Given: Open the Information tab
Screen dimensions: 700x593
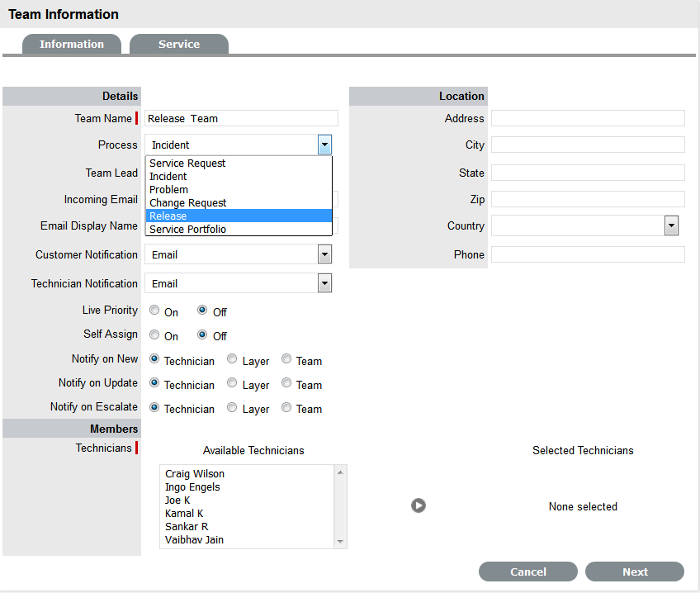Looking at the screenshot, I should tap(72, 45).
